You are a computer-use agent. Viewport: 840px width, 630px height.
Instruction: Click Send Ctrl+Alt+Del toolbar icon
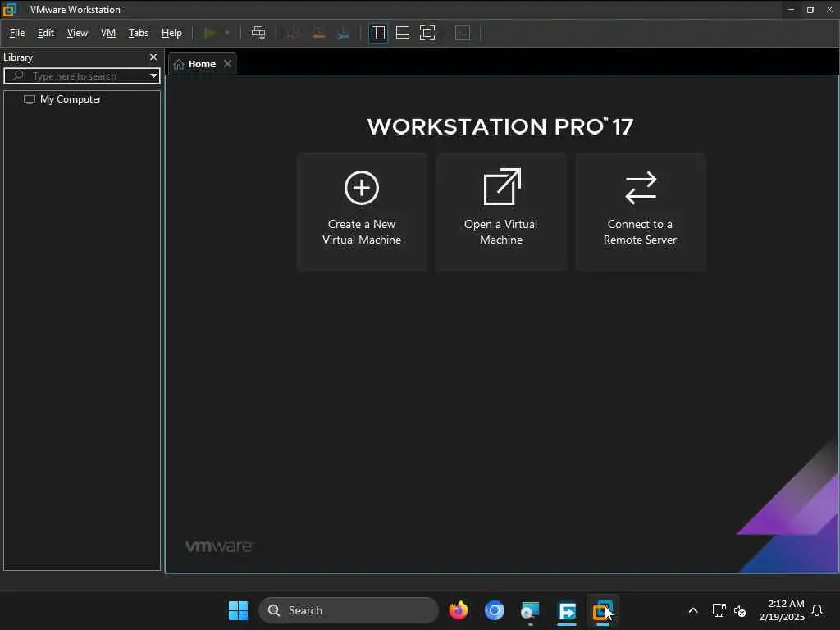(x=258, y=33)
